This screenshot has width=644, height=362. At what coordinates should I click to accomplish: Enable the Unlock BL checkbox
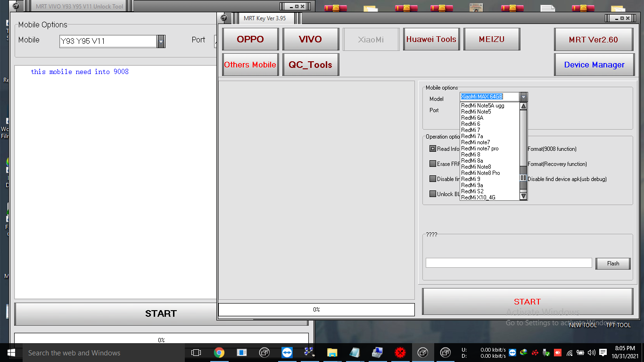coord(433,194)
